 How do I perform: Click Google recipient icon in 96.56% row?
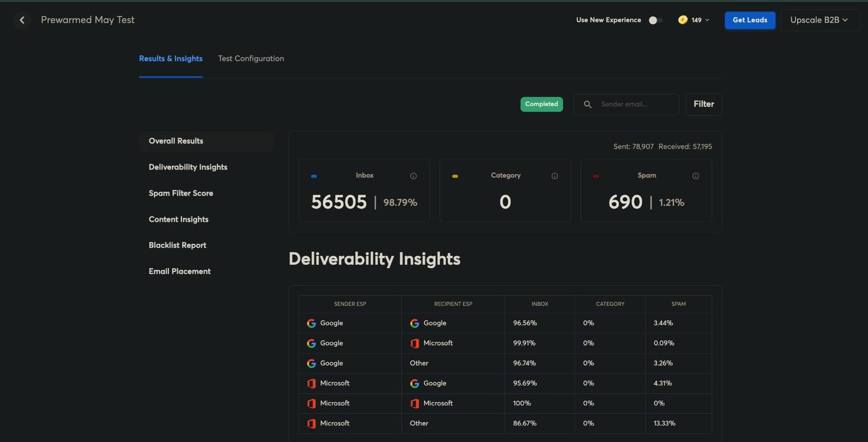pyautogui.click(x=414, y=323)
